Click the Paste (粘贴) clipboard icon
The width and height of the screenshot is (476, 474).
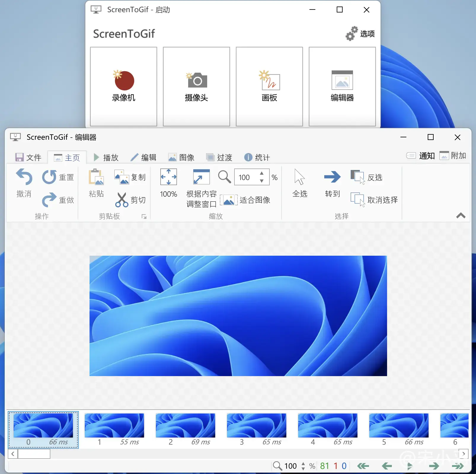click(96, 177)
